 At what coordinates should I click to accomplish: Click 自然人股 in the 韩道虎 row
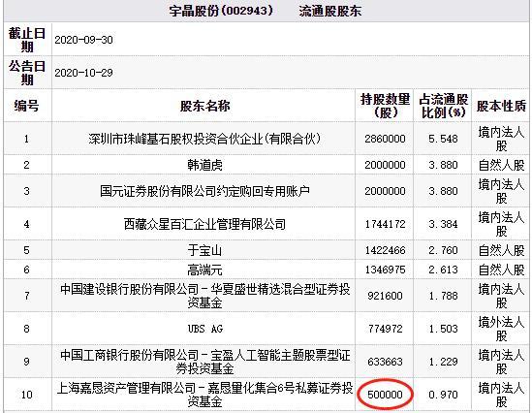click(x=501, y=165)
